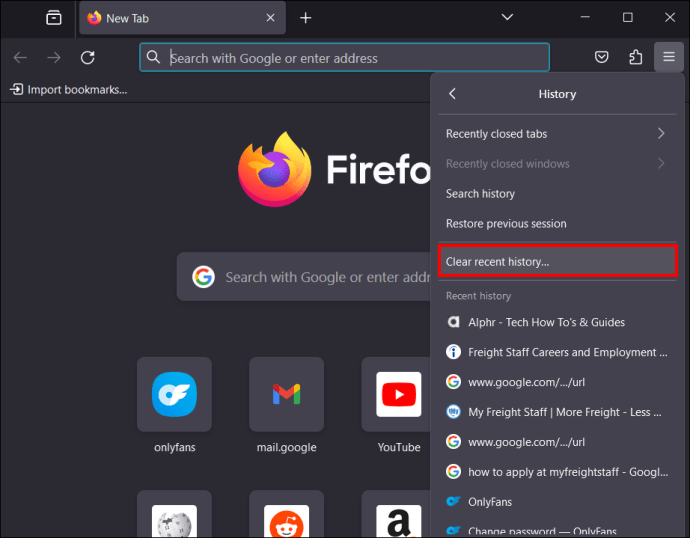690x538 pixels.
Task: Toggle the hamburger application menu
Action: (x=669, y=57)
